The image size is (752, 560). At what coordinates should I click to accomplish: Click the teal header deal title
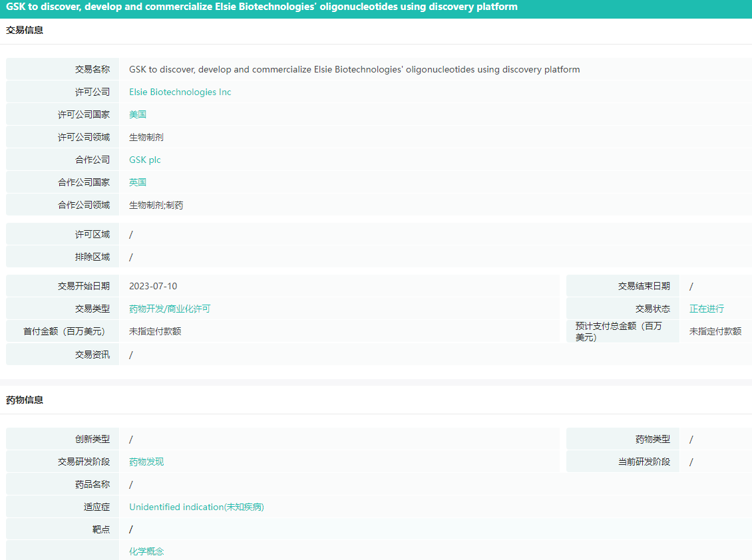(262, 7)
